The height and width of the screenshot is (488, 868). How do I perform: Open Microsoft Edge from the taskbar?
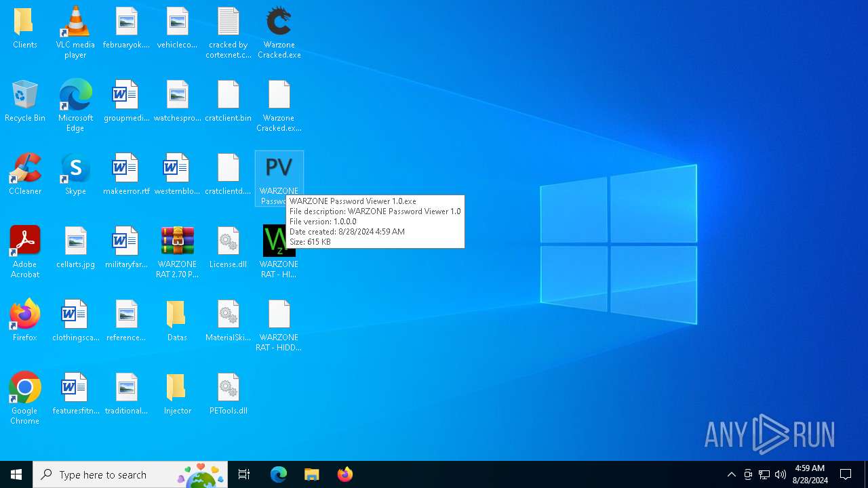[x=279, y=474]
